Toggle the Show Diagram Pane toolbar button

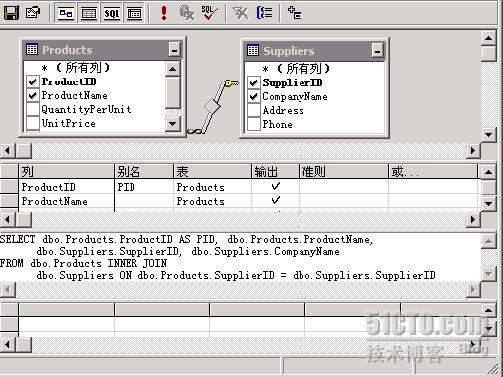tap(66, 13)
